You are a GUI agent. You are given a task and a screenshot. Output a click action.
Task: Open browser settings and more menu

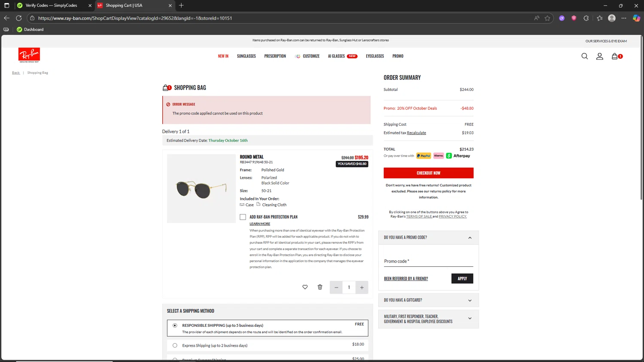[x=624, y=18]
